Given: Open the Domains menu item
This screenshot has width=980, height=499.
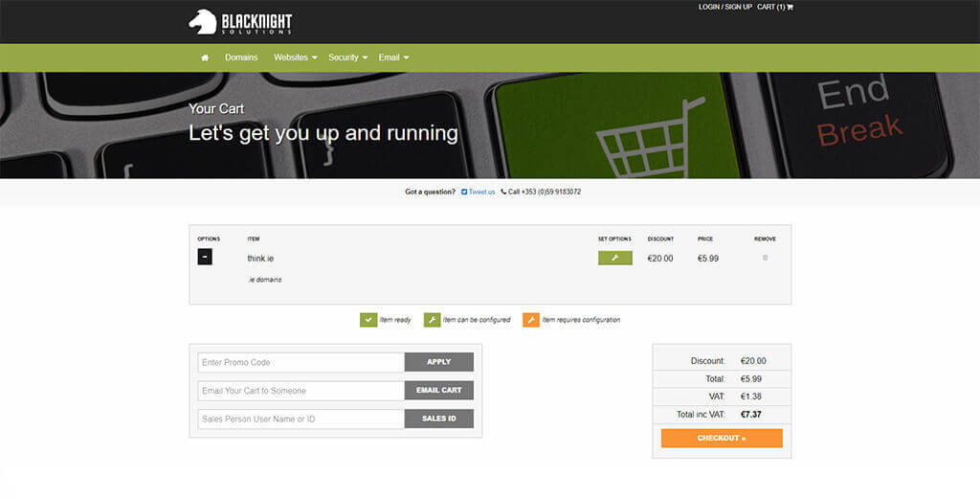Looking at the screenshot, I should click(x=241, y=57).
